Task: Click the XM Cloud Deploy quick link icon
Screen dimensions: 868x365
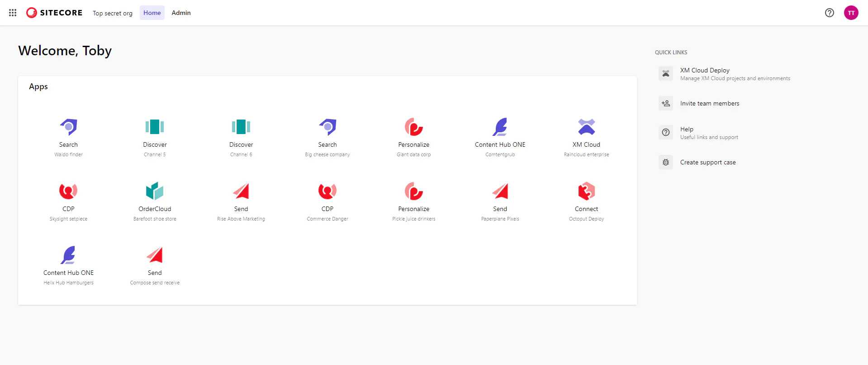Action: 666,73
